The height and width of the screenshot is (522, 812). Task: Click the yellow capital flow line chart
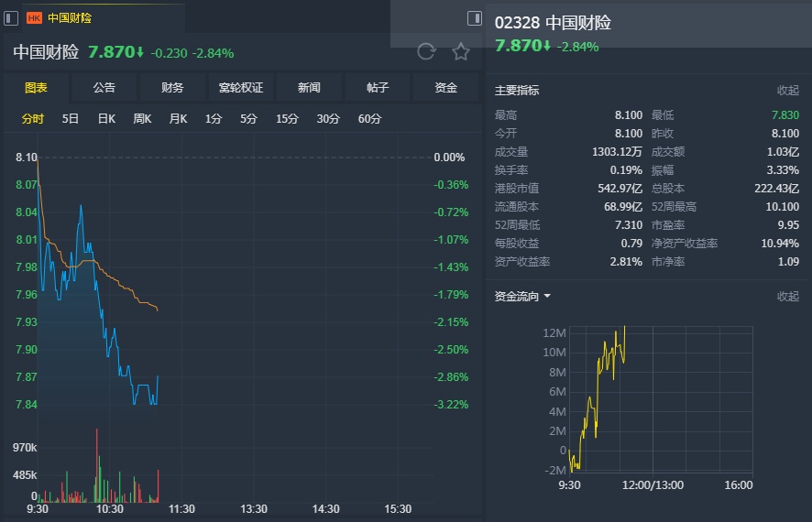coord(600,385)
